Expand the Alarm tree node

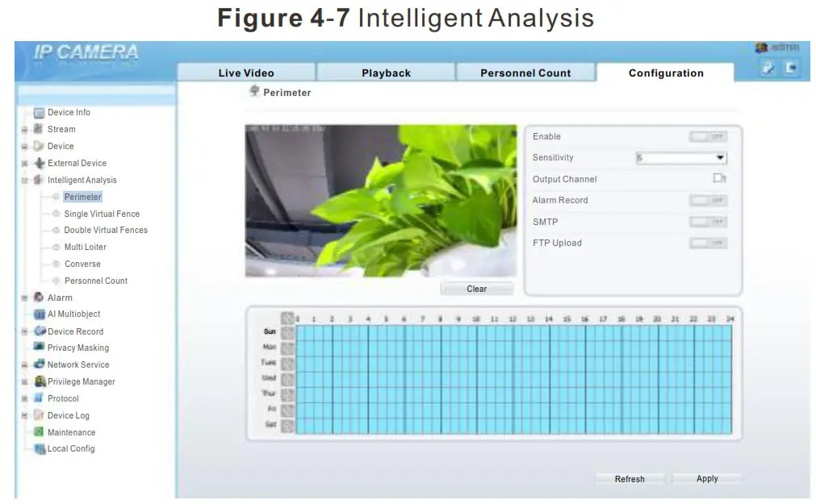(24, 298)
